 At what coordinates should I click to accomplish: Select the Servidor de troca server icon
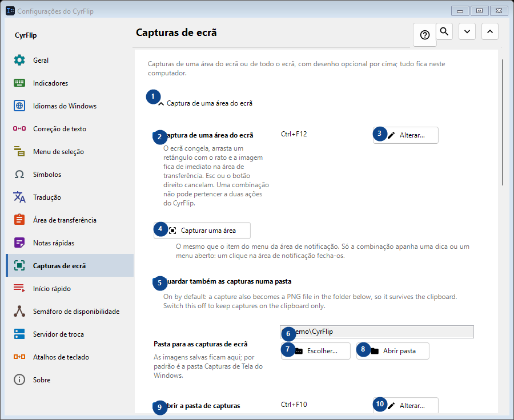click(19, 334)
